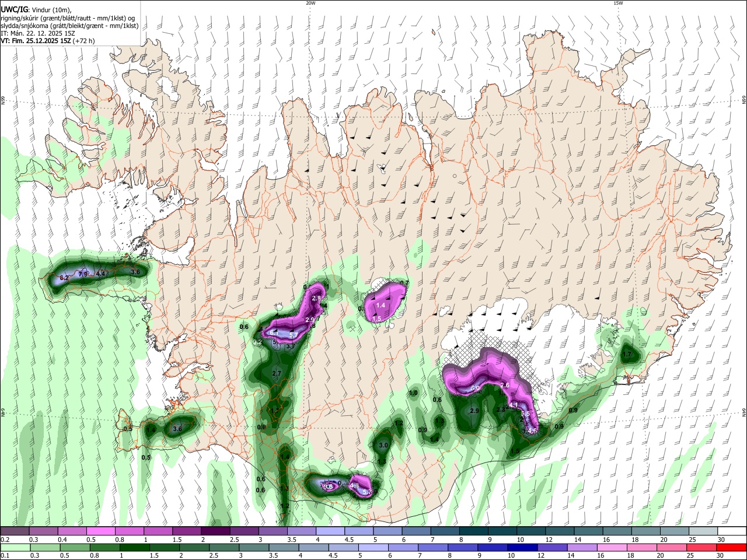Click the rain swatch labeled 0.8
Image resolution: width=747 pixels, height=560 pixels.
(x=104, y=548)
